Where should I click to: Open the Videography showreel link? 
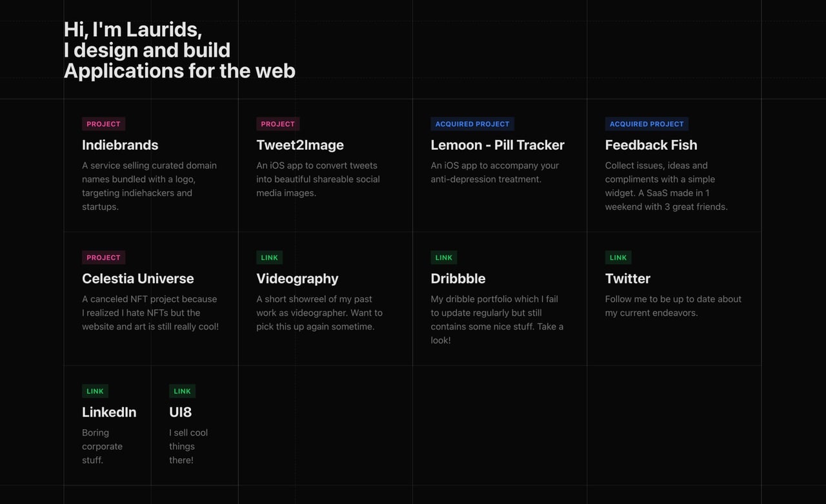[297, 278]
